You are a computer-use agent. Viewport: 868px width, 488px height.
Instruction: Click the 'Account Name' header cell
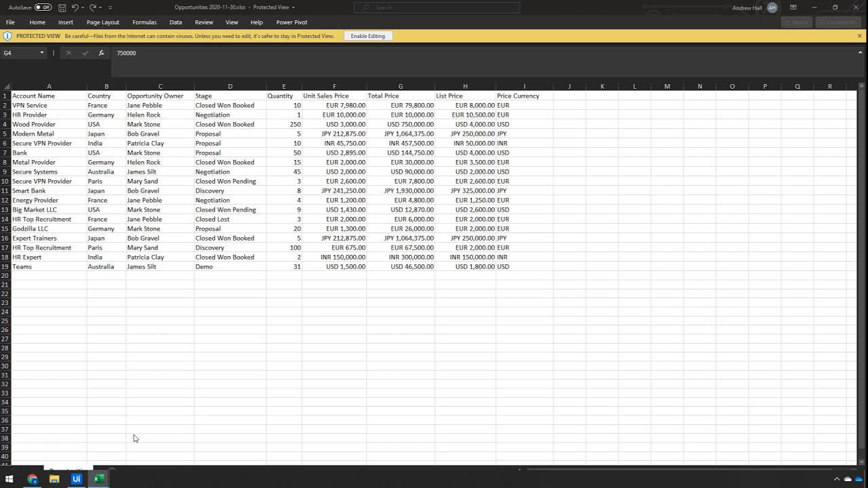pyautogui.click(x=49, y=96)
